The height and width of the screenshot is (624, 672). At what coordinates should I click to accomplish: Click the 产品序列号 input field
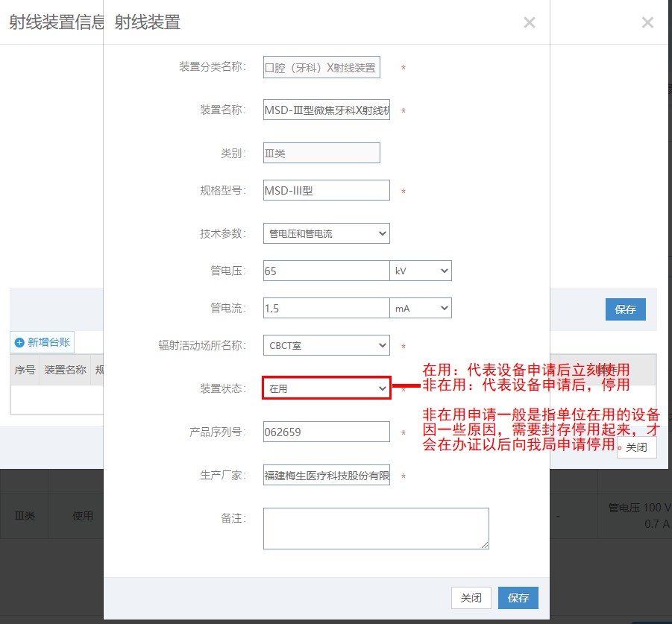[x=326, y=432]
